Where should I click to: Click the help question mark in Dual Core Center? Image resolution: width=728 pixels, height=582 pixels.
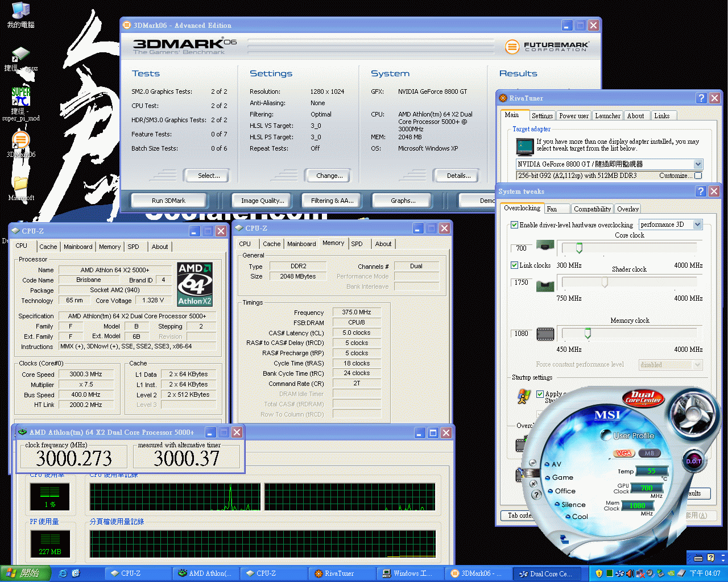point(536,494)
